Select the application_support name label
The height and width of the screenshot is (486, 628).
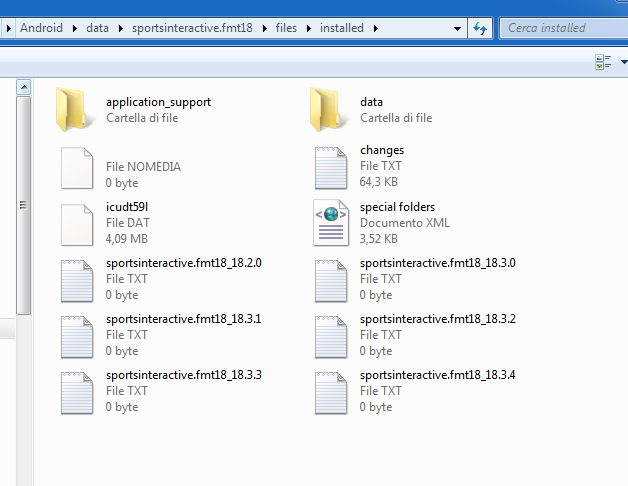pos(159,102)
